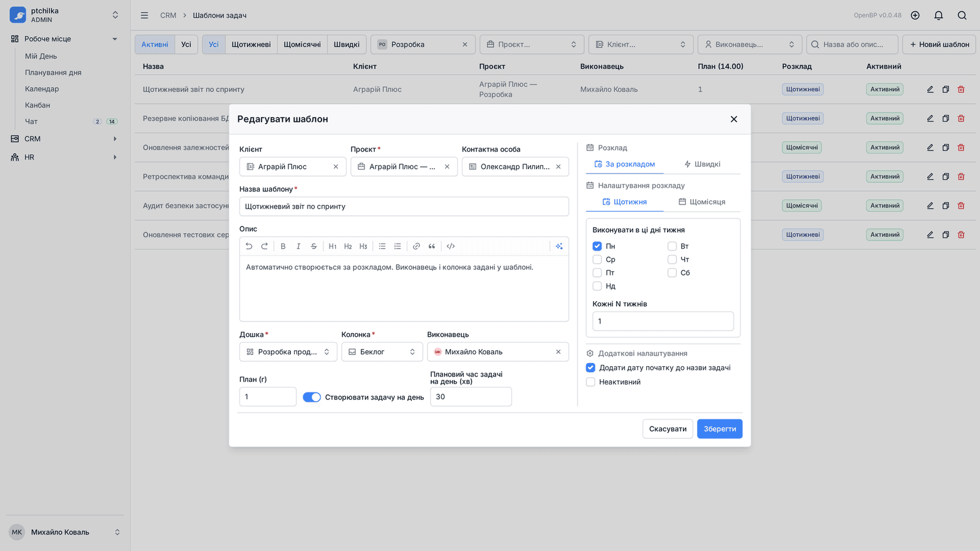Check the Ср weekday checkbox
Viewport: 980px width, 551px height.
[597, 260]
